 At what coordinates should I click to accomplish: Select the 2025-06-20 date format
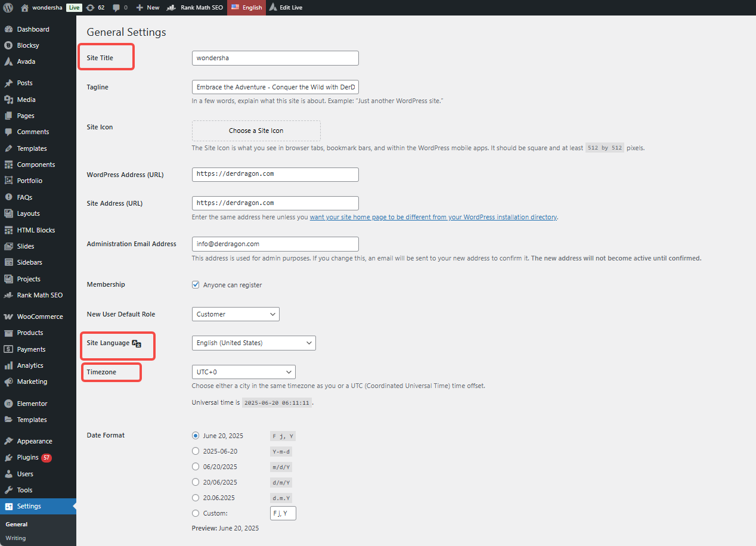click(x=196, y=451)
